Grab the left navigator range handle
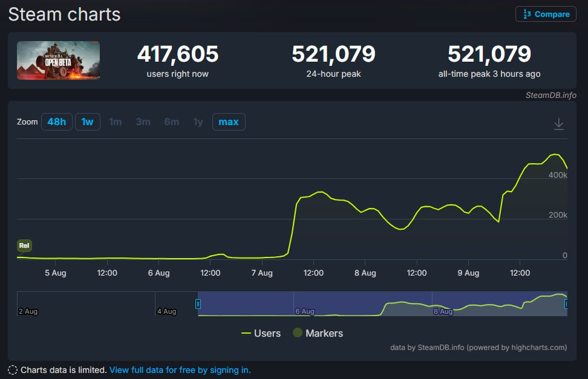The height and width of the screenshot is (379, 588). [198, 304]
